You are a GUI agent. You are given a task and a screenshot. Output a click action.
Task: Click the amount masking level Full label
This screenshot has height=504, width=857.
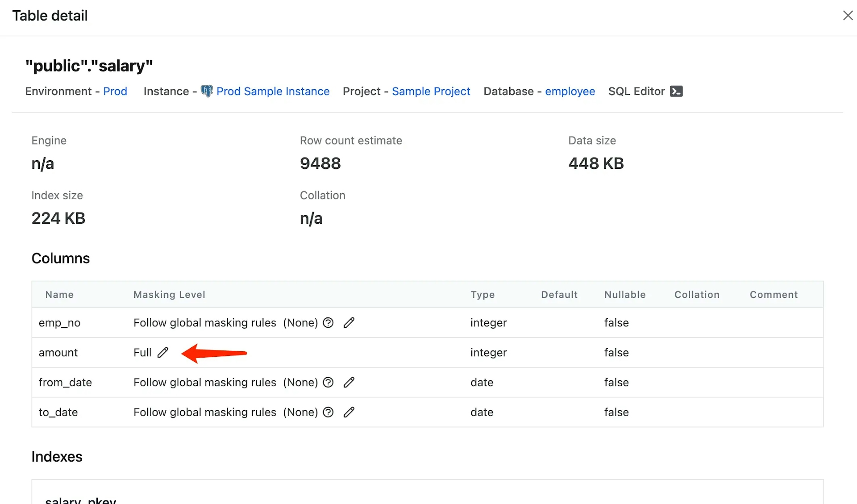(142, 352)
